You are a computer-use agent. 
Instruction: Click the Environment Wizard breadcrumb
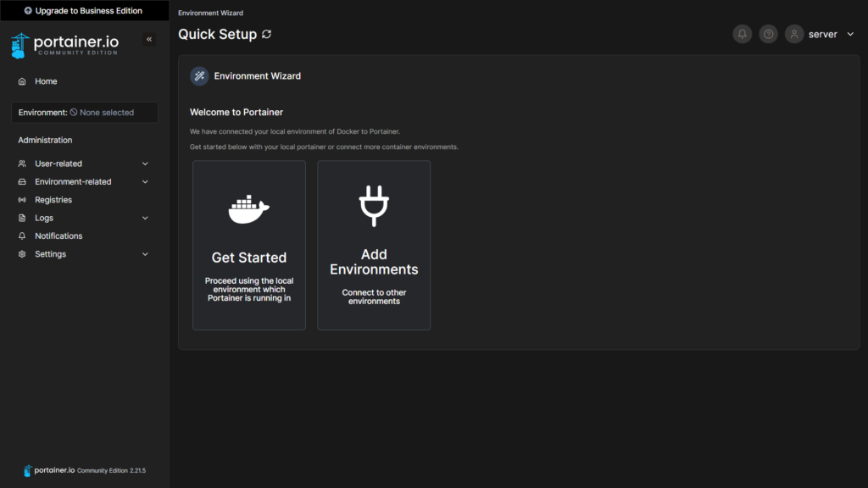[x=210, y=13]
